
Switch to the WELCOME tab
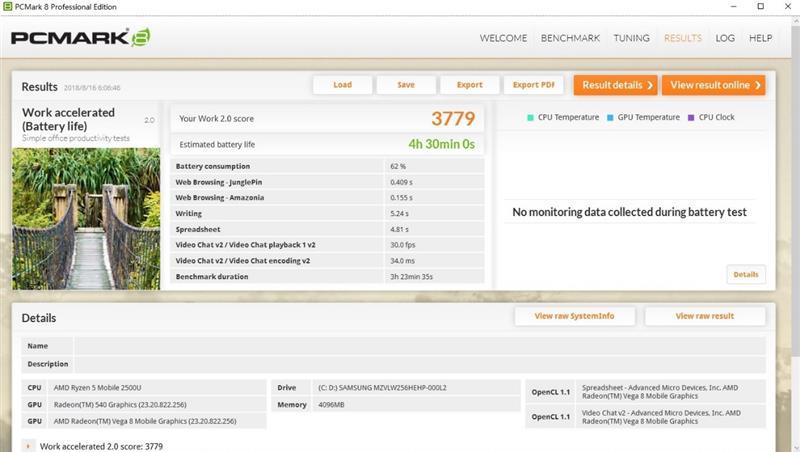click(503, 38)
